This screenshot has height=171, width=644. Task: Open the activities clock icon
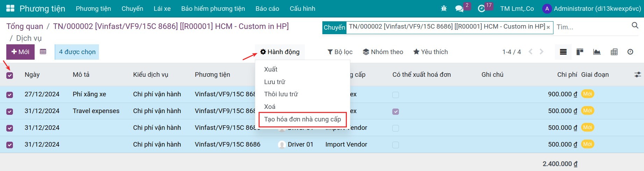pyautogui.click(x=481, y=8)
